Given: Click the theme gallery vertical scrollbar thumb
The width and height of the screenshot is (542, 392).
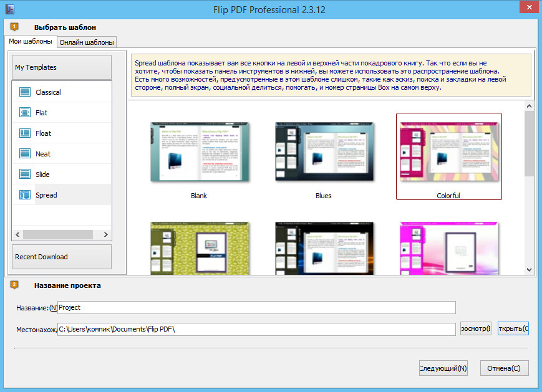Looking at the screenshot, I should pos(529,143).
